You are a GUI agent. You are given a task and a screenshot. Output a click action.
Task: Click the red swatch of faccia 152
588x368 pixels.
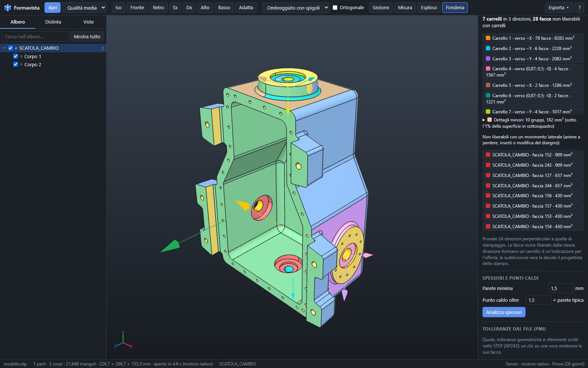(488, 155)
